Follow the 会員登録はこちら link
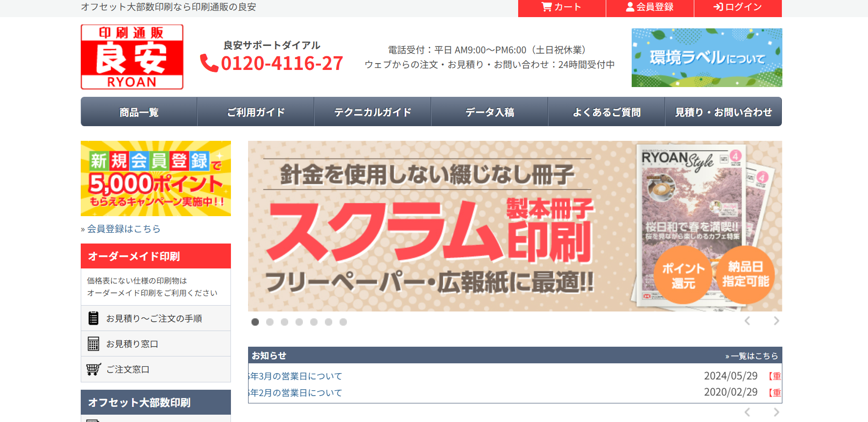Image resolution: width=868 pixels, height=422 pixels. [123, 228]
